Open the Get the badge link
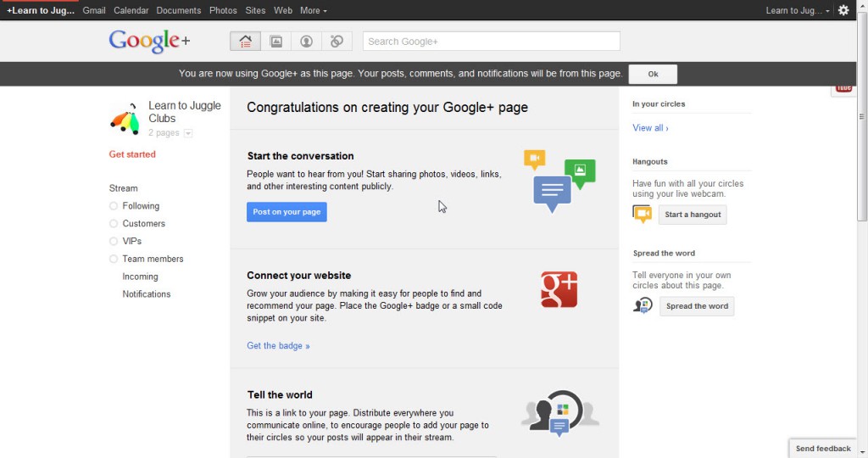The image size is (868, 458). point(278,345)
